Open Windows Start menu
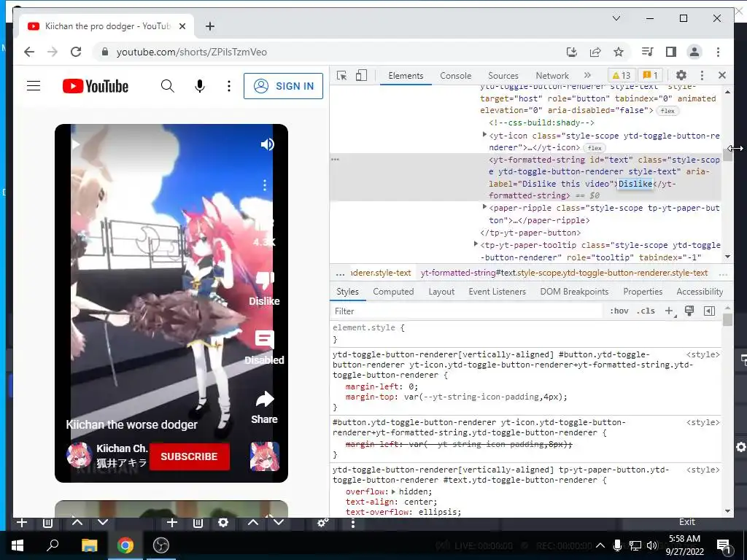This screenshot has width=747, height=560. click(x=18, y=545)
